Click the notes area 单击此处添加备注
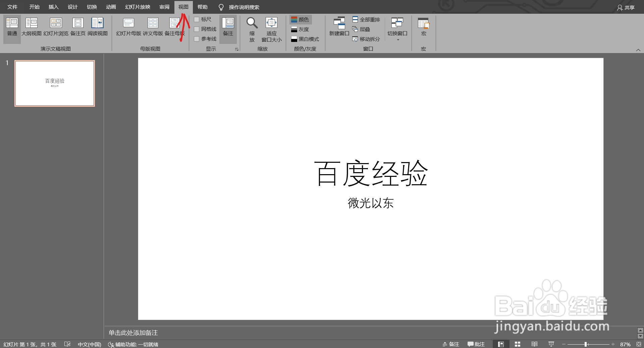 (133, 333)
